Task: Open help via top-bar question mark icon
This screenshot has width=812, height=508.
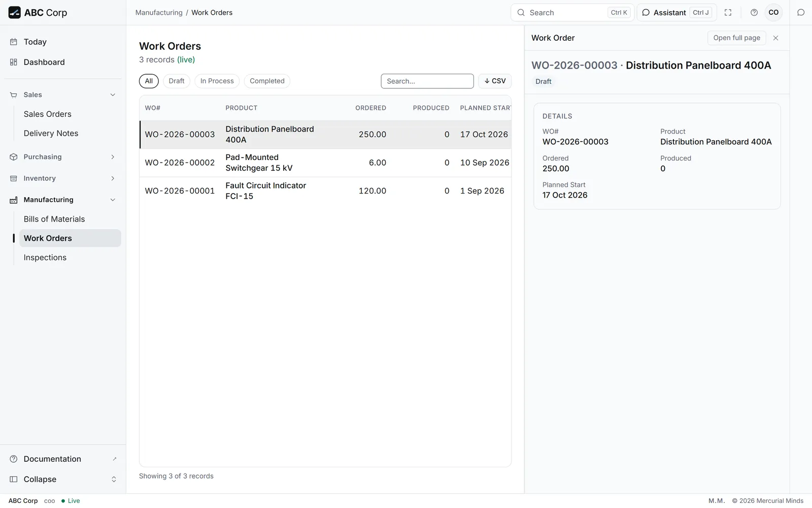Action: pyautogui.click(x=754, y=13)
